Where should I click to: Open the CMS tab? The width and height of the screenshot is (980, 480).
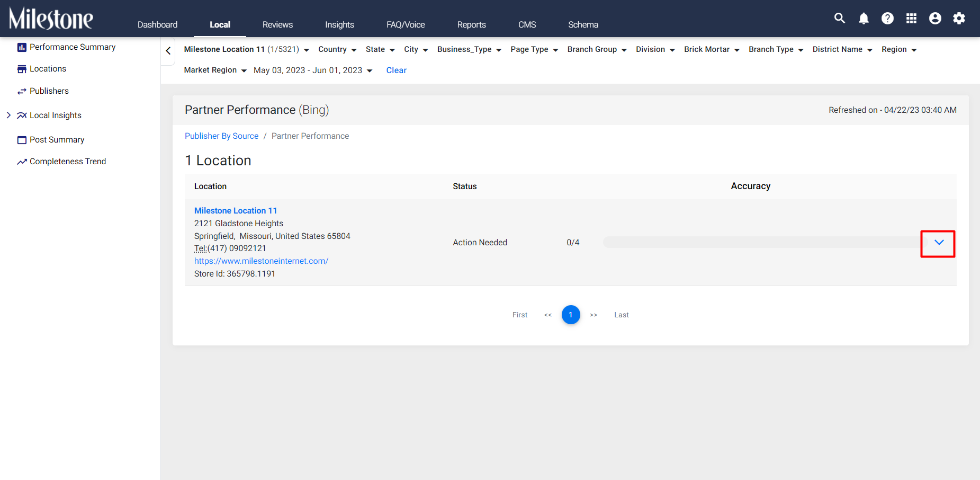(527, 24)
